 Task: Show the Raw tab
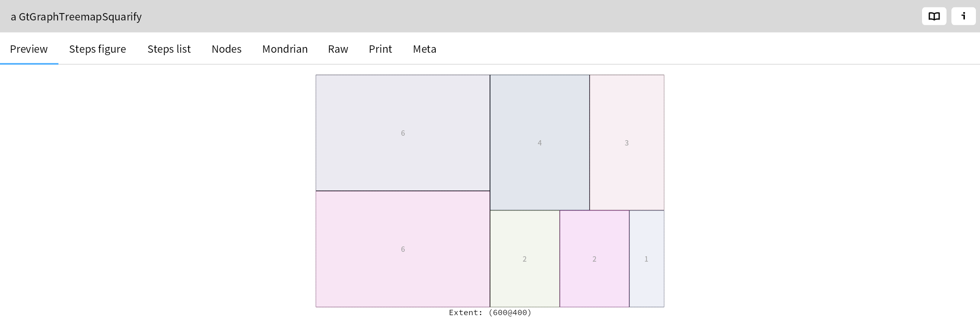(x=338, y=49)
